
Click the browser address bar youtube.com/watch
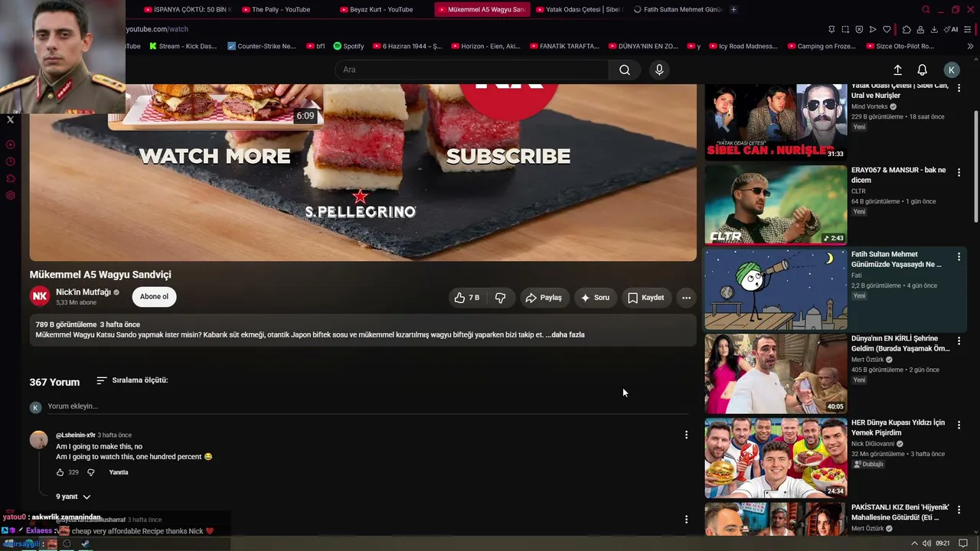(x=157, y=29)
